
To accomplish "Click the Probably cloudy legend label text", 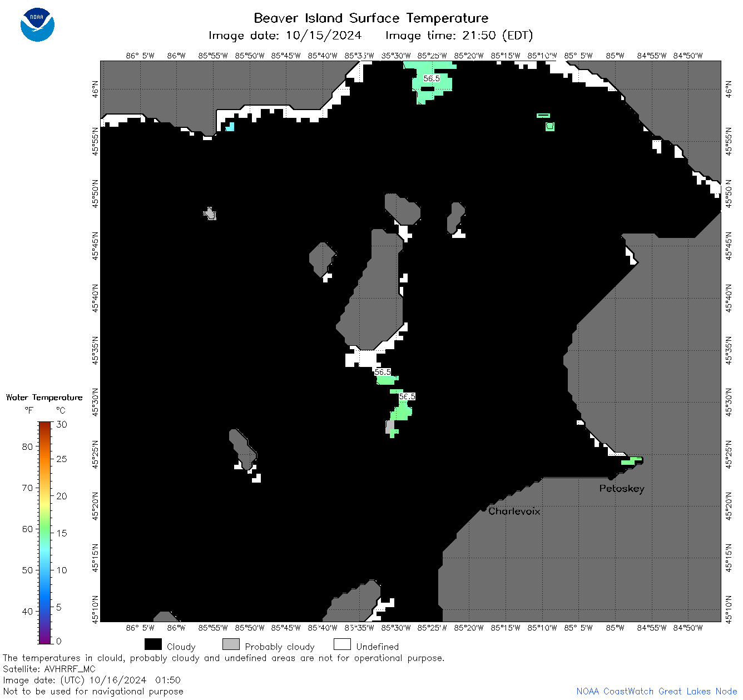I will pyautogui.click(x=280, y=647).
